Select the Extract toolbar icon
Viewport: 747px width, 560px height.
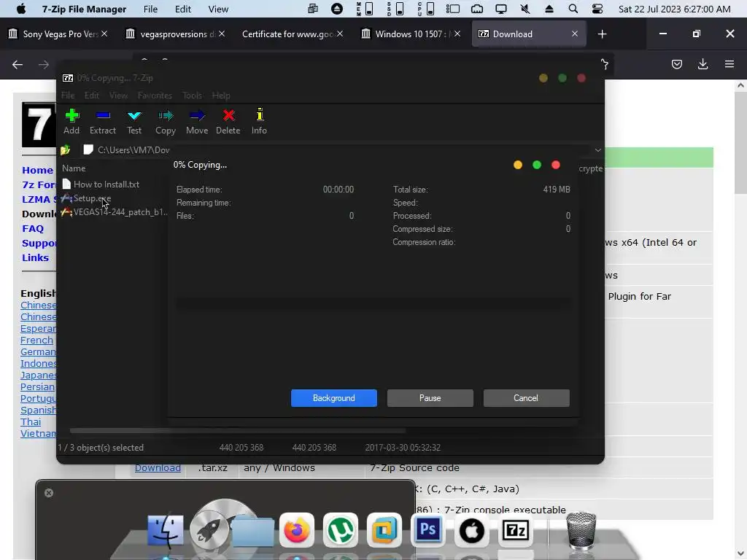pyautogui.click(x=103, y=122)
